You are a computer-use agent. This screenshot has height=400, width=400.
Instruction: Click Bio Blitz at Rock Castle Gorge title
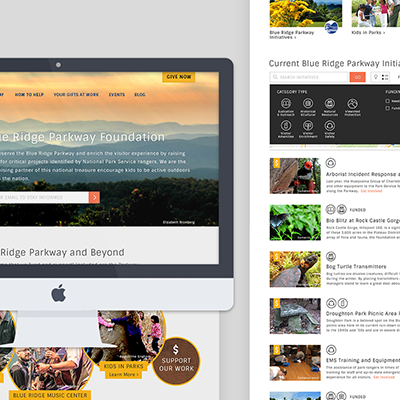click(x=363, y=220)
